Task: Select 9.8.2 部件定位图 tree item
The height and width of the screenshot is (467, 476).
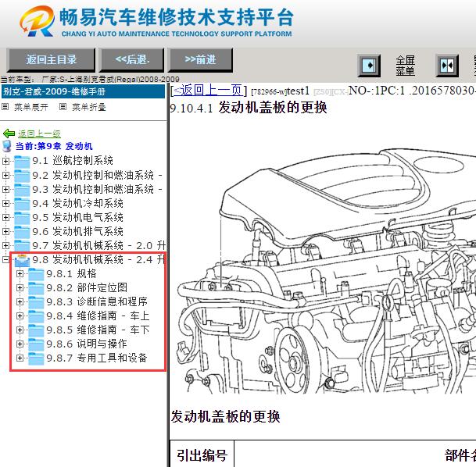Action: click(87, 287)
